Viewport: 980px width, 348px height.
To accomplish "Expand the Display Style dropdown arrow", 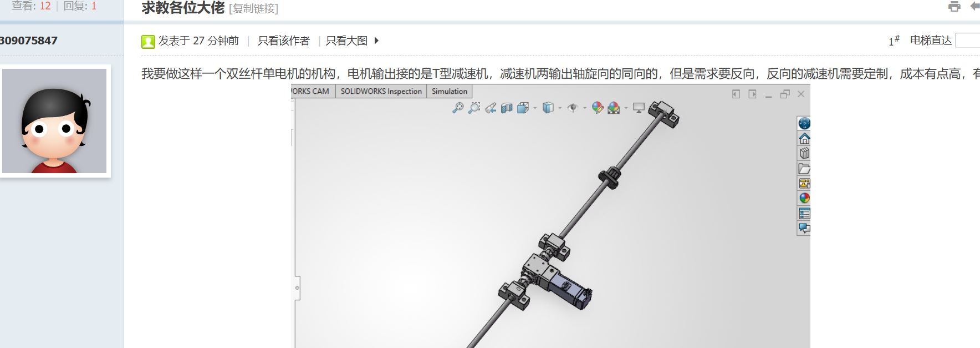I will 560,108.
